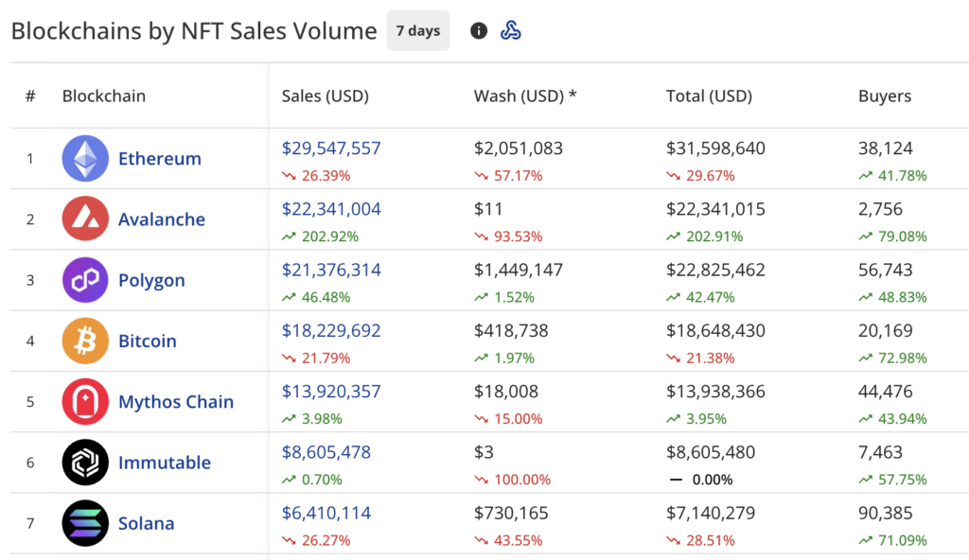Viewport: 969px width, 560px height.
Task: Sort the table by Buyers column
Action: (x=884, y=96)
